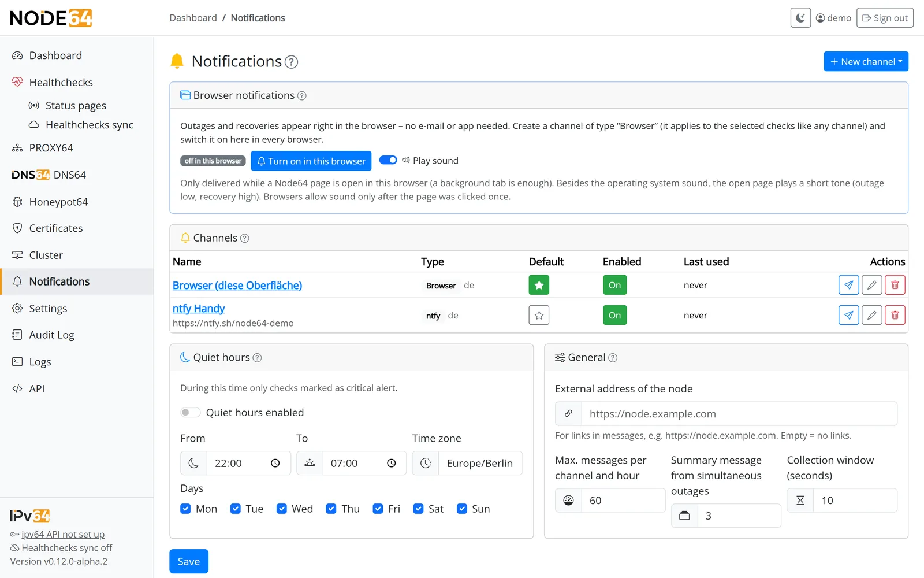Save notification settings
Viewport: 924px width, 578px height.
pyautogui.click(x=189, y=561)
